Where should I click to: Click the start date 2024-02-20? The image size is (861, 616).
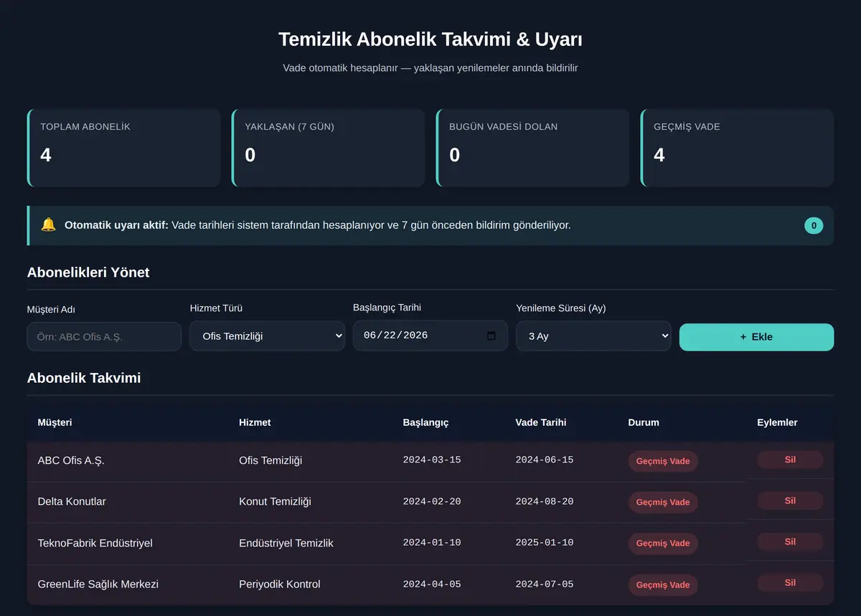[x=432, y=501]
